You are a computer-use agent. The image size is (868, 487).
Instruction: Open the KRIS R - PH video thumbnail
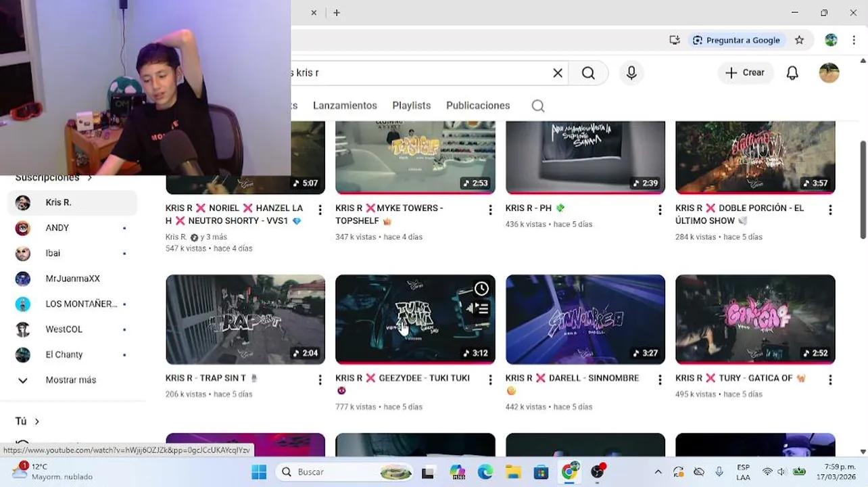[585, 158]
